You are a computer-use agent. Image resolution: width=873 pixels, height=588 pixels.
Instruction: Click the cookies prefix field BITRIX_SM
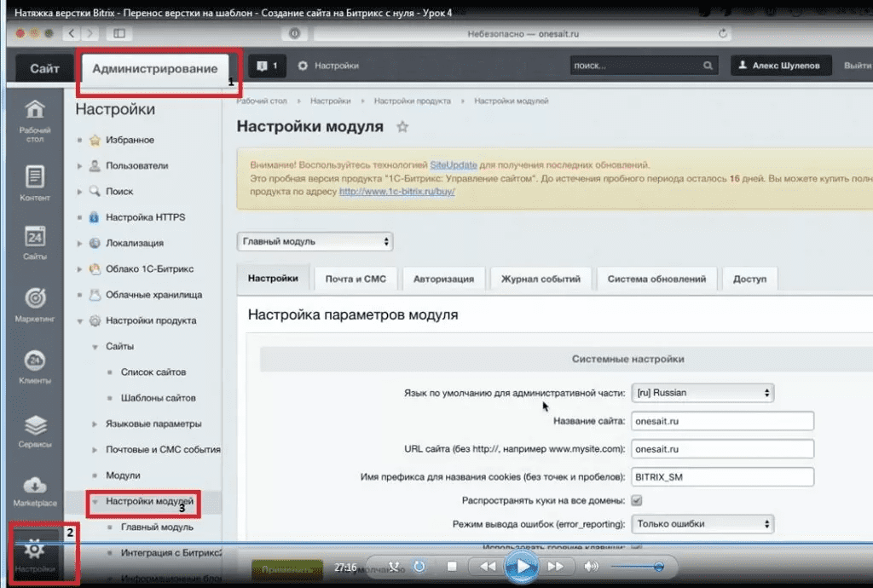pos(722,476)
